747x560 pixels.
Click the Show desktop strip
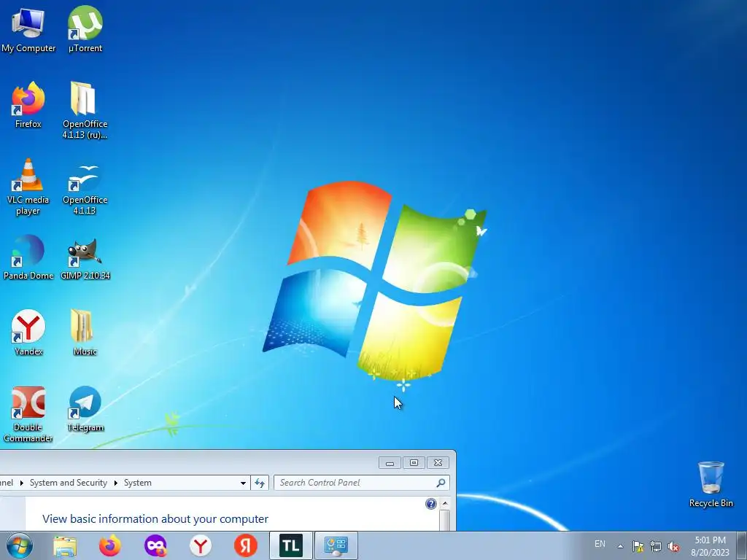tap(742, 545)
